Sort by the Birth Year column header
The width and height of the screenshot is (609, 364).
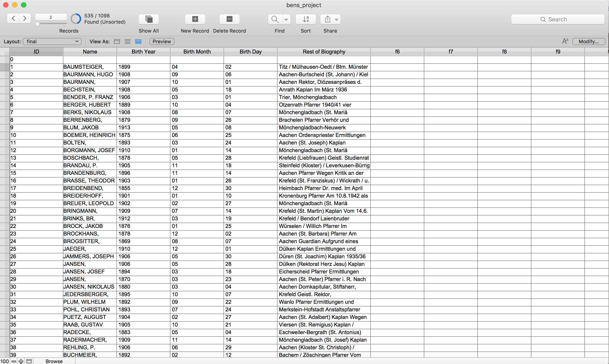(143, 52)
